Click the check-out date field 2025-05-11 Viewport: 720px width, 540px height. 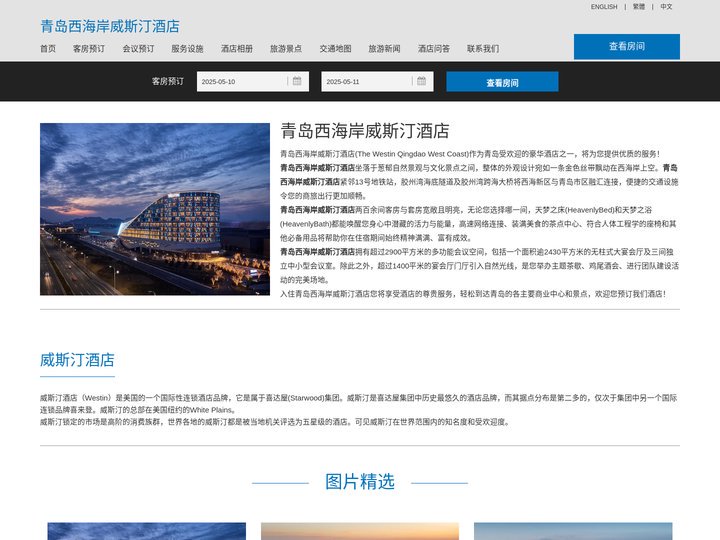(377, 81)
